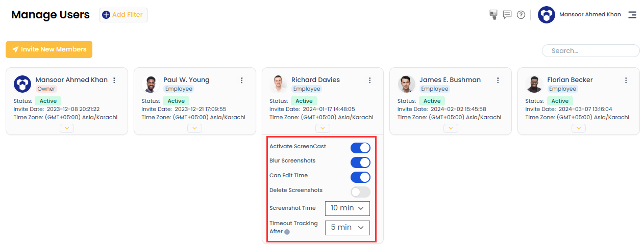The image size is (644, 246).
Task: Open the hamburger menu icon at top right
Action: [x=632, y=15]
